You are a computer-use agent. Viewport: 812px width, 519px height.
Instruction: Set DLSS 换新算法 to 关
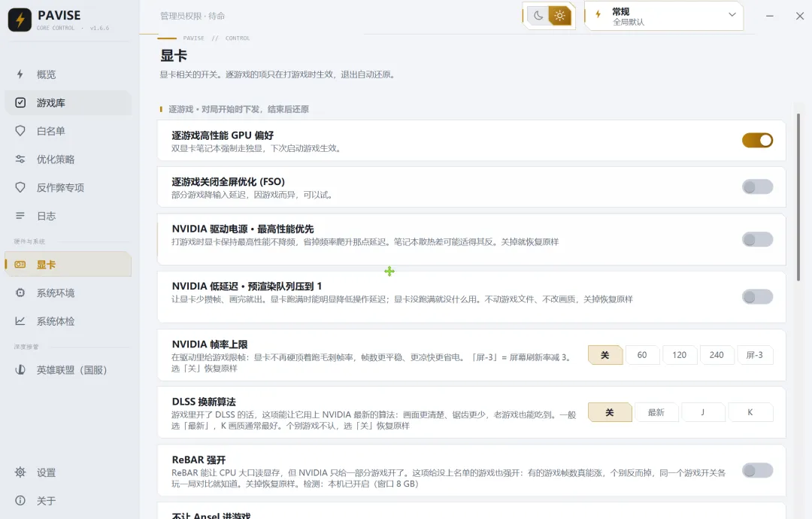610,412
